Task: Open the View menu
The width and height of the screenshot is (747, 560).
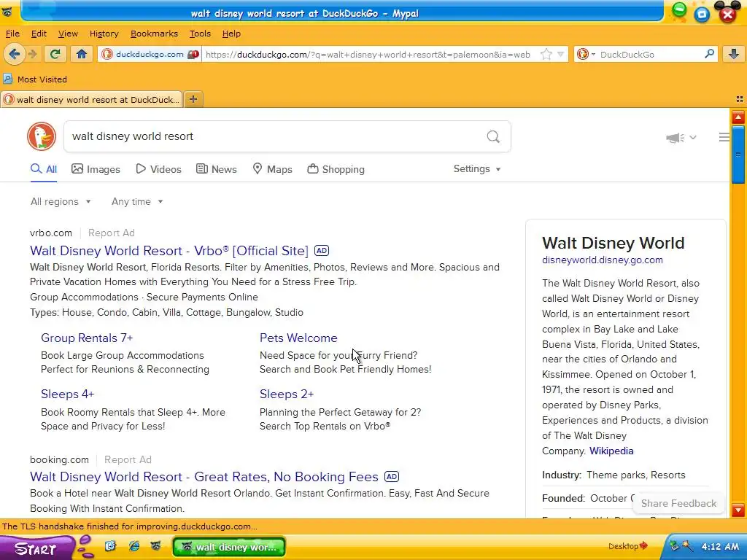Action: pos(68,34)
